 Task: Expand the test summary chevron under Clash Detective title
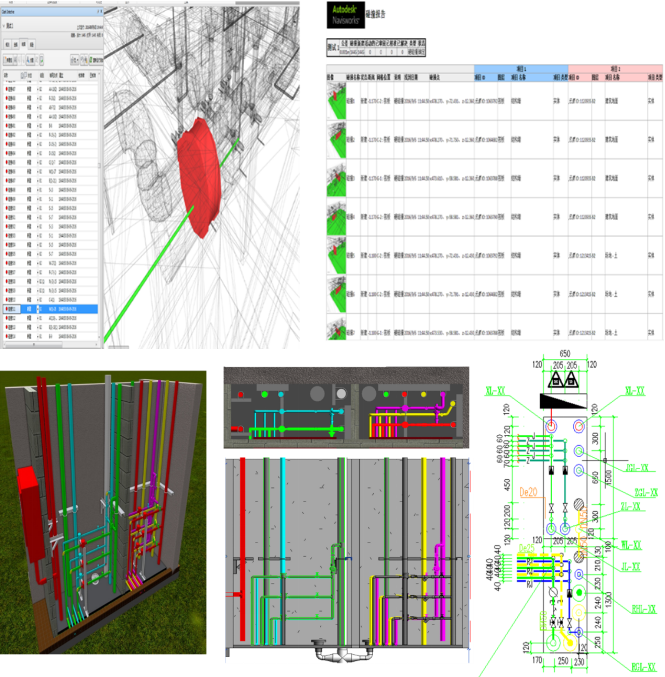click(6, 25)
